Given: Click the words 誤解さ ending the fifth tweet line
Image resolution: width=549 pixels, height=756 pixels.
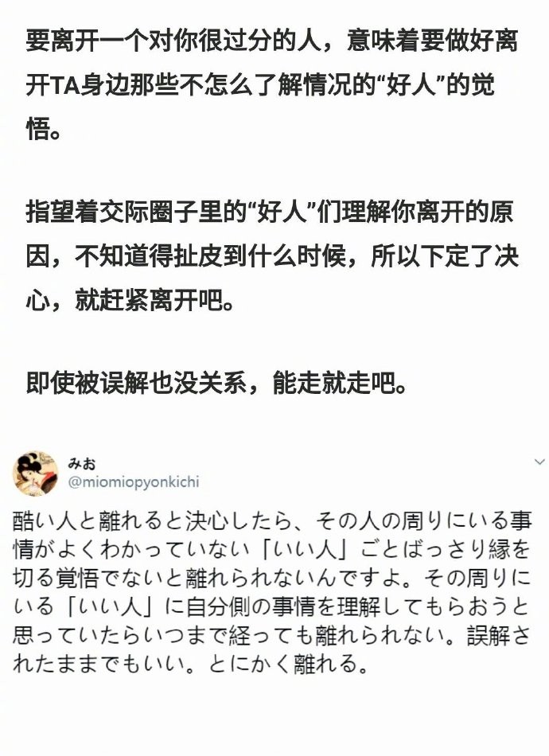Looking at the screenshot, I should pyautogui.click(x=499, y=636).
